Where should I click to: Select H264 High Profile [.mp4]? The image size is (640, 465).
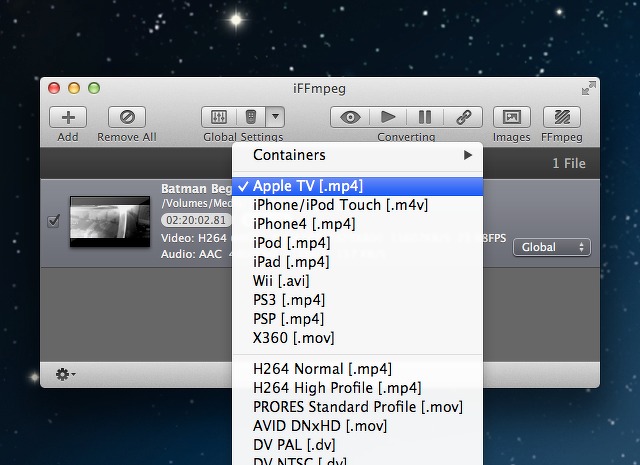(x=357, y=388)
